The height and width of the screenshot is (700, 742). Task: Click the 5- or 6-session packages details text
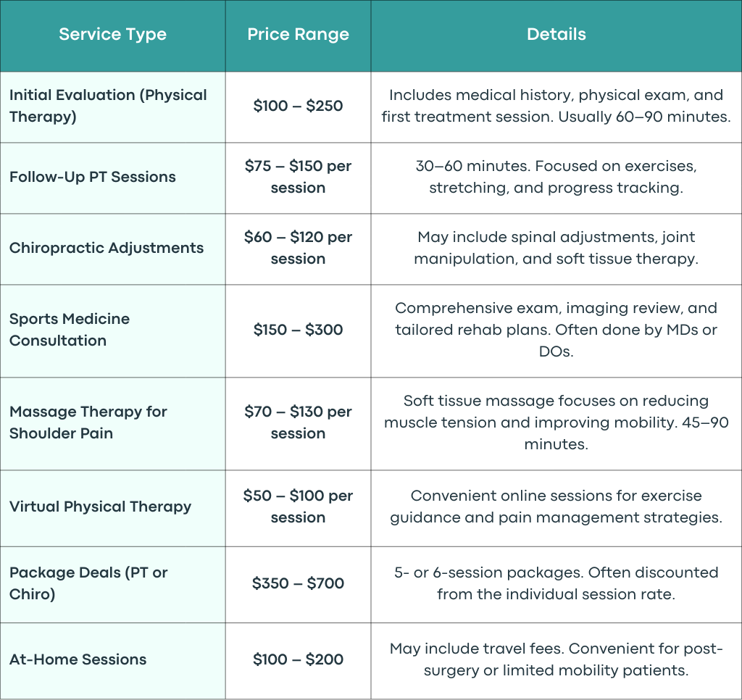click(x=556, y=585)
